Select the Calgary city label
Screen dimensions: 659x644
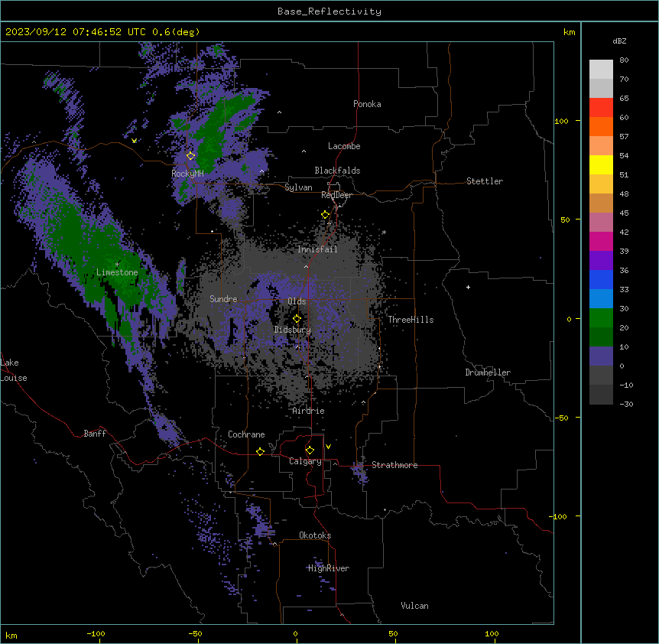point(306,461)
